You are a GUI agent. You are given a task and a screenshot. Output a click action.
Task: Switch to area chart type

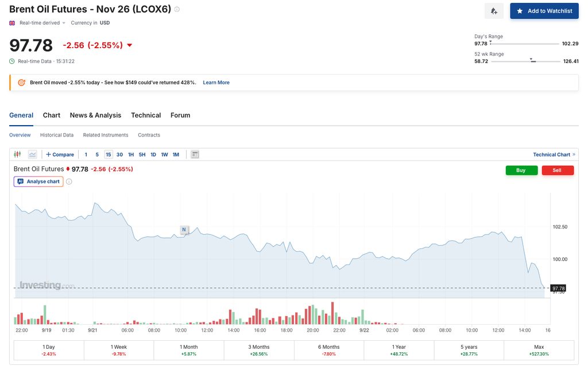[33, 154]
